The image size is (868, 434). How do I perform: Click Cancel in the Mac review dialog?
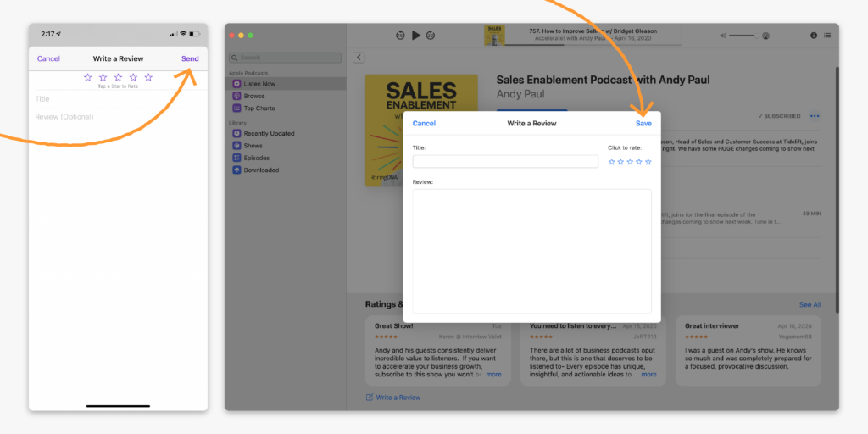[x=424, y=124]
